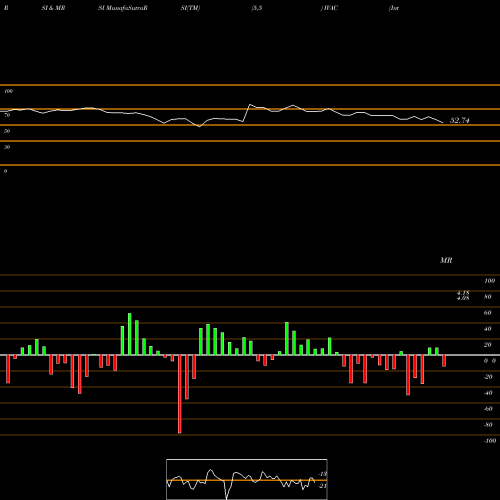Click the MR axis label 40
The image size is (500, 500).
coord(488,329)
